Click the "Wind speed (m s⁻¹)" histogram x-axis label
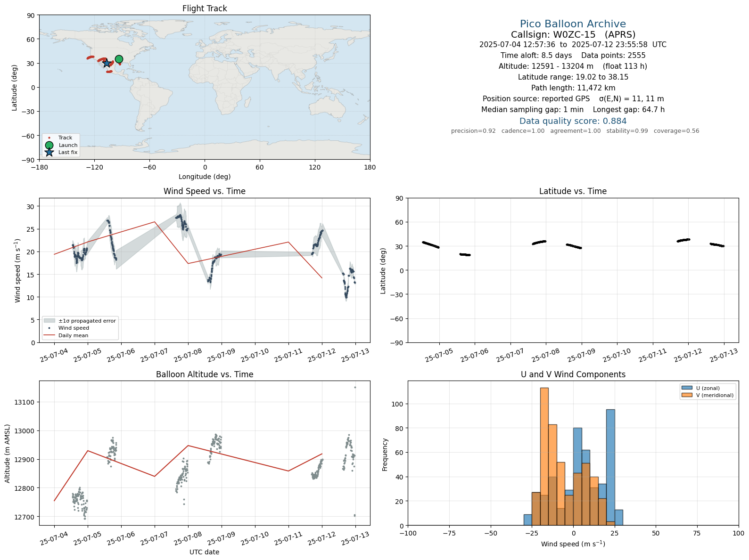 click(573, 544)
